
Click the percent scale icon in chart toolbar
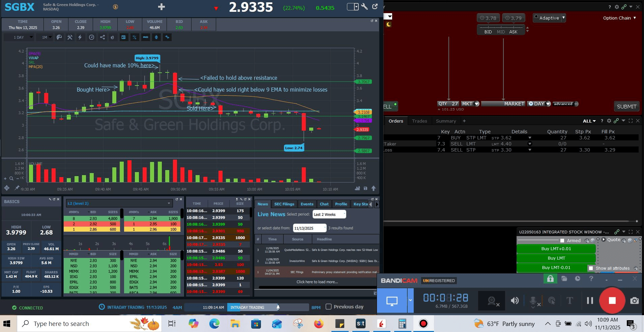[135, 37]
